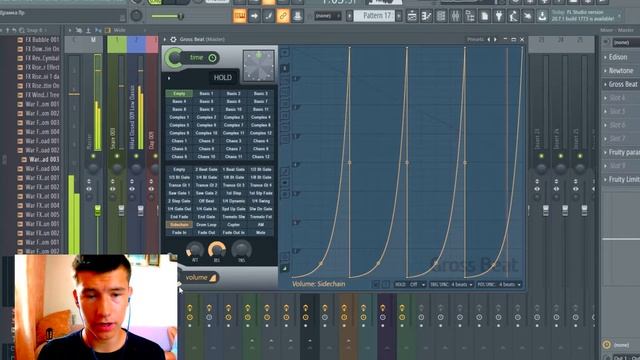Image resolution: width=640 pixels, height=360 pixels.
Task: Choose Fade In volume preset
Action: [179, 233]
